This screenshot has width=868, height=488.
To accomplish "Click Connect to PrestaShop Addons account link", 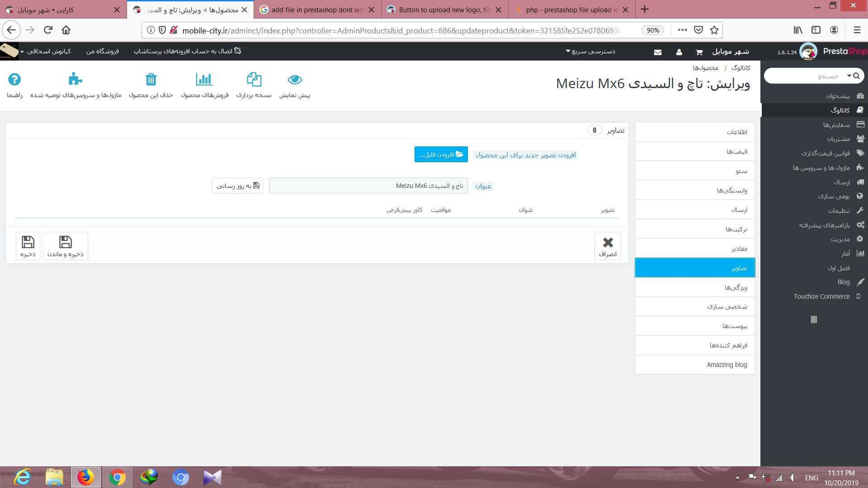I will pyautogui.click(x=187, y=51).
